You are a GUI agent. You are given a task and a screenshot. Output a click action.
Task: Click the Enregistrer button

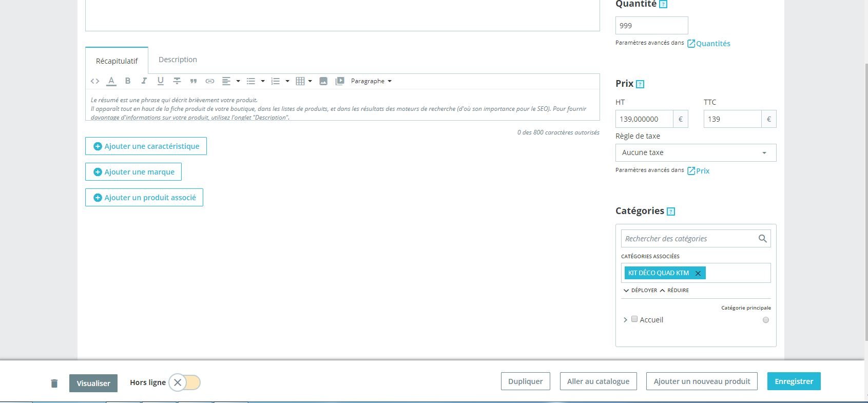click(794, 381)
